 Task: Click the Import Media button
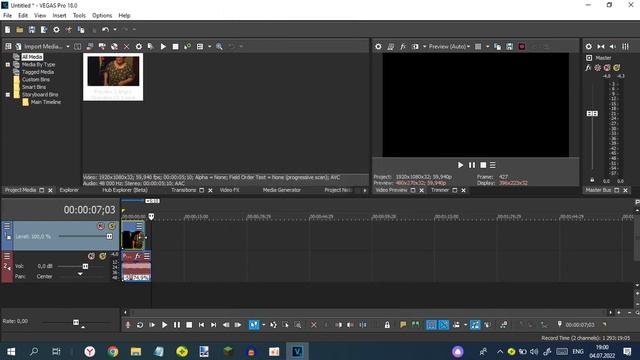pyautogui.click(x=39, y=47)
